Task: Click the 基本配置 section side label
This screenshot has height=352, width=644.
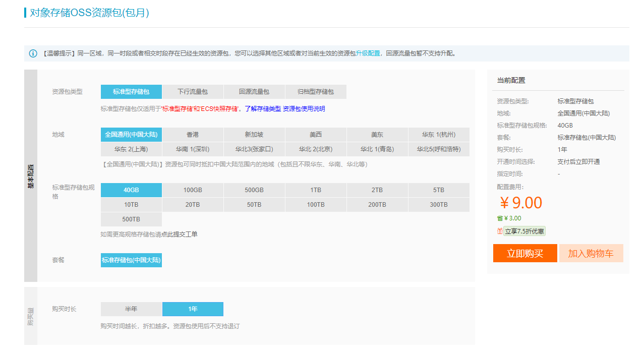Action: click(31, 176)
